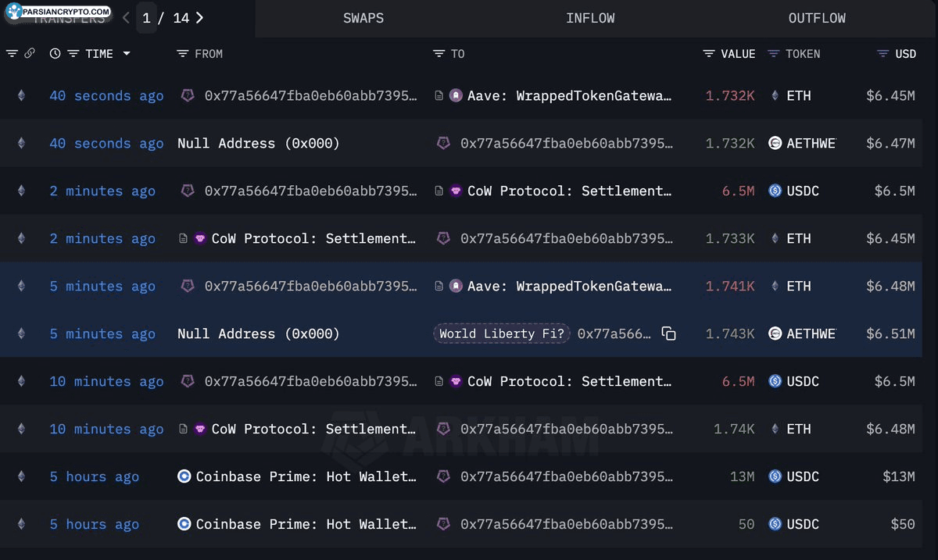
Task: Open the VALUE column filter
Action: [709, 53]
